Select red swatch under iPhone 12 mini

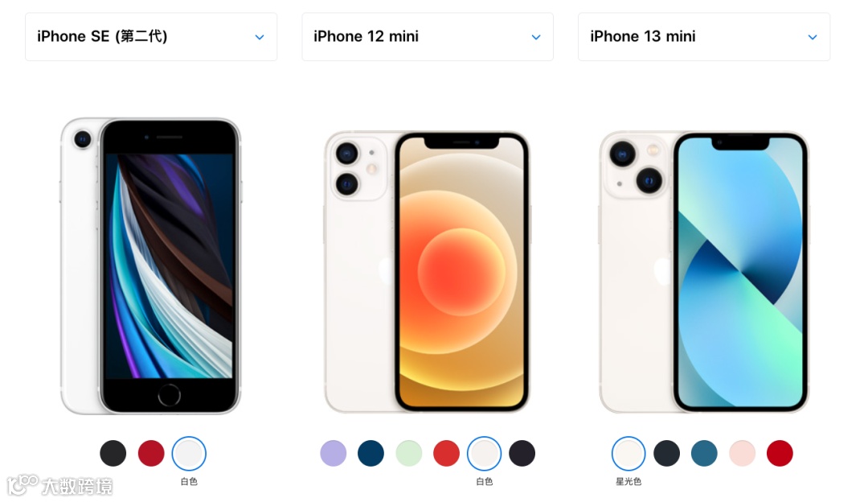point(446,453)
